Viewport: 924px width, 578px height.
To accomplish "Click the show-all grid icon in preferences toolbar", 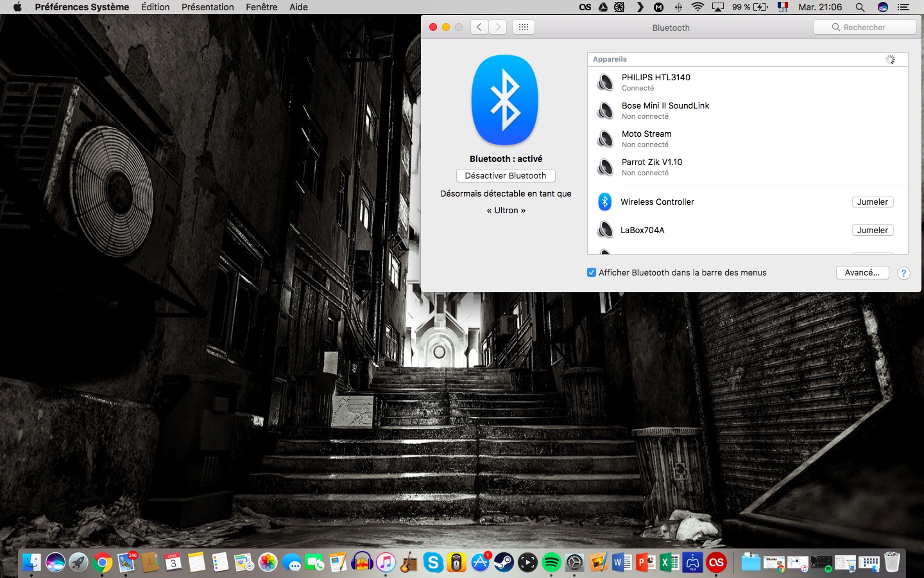I will [x=524, y=27].
